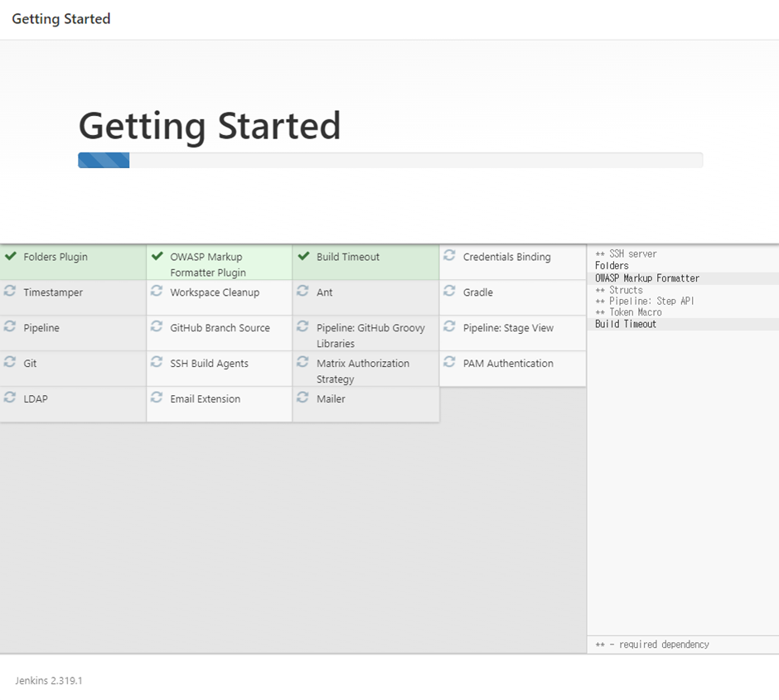Select the Timestamper plugin label
The width and height of the screenshot is (779, 700).
coord(53,292)
